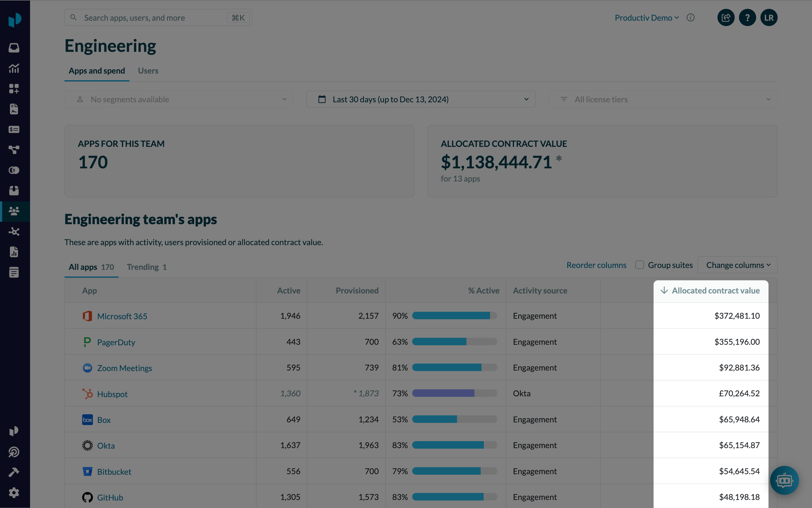Image resolution: width=812 pixels, height=508 pixels.
Task: Click the LR user avatar
Action: 769,18
